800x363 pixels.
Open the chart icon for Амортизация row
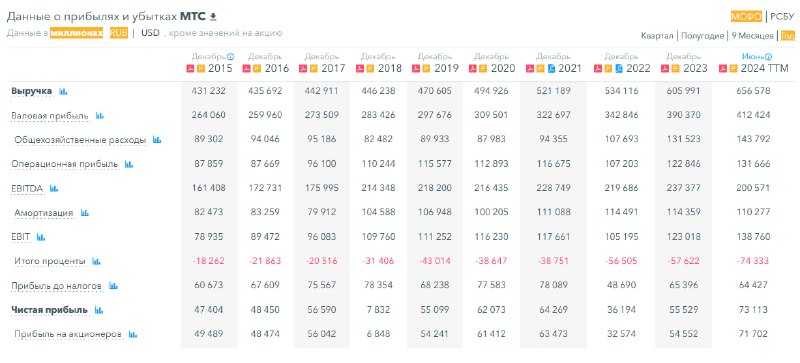85,213
